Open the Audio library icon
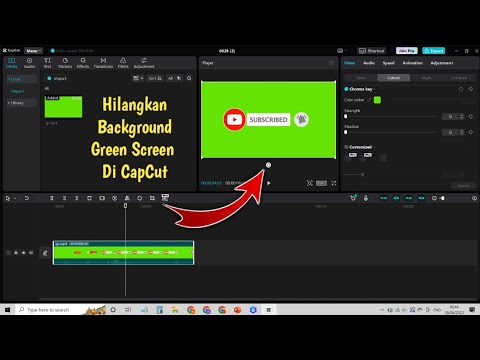The width and height of the screenshot is (480, 360). tap(29, 63)
